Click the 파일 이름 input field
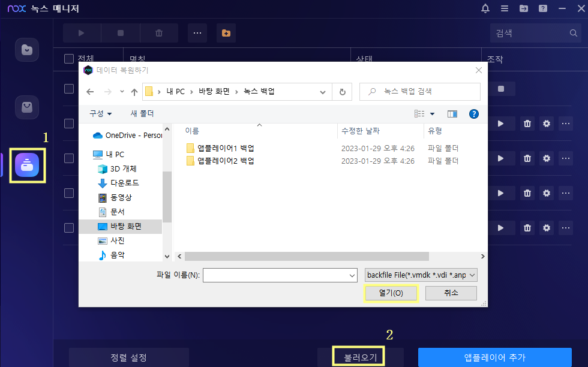The width and height of the screenshot is (588, 367). [x=275, y=275]
